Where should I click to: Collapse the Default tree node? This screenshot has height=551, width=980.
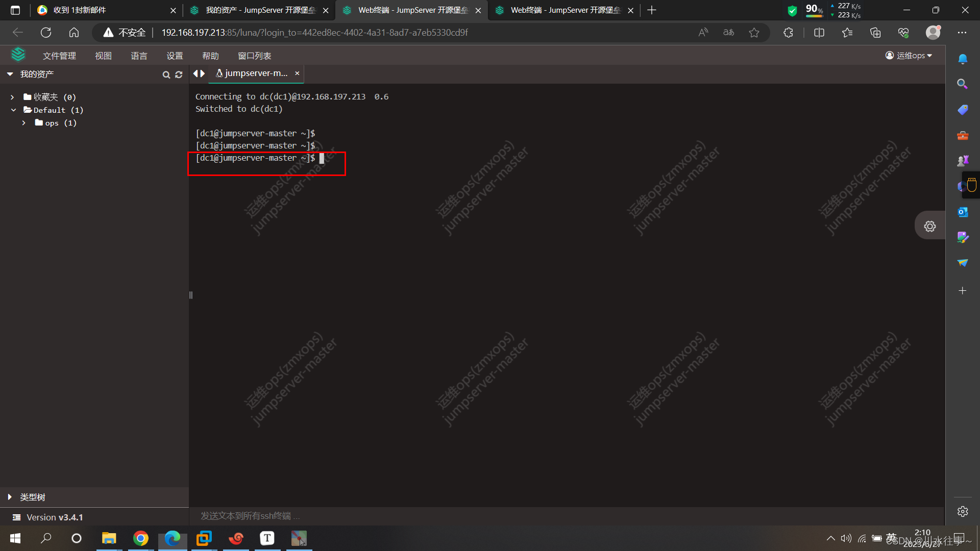coord(13,110)
